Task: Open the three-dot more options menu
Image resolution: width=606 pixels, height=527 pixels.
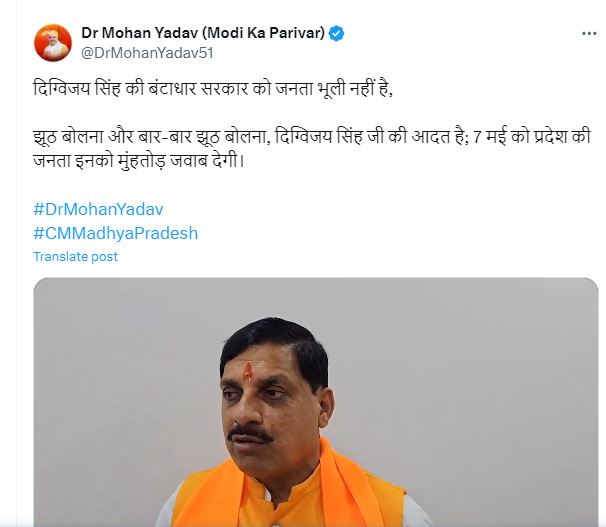Action: pos(589,34)
